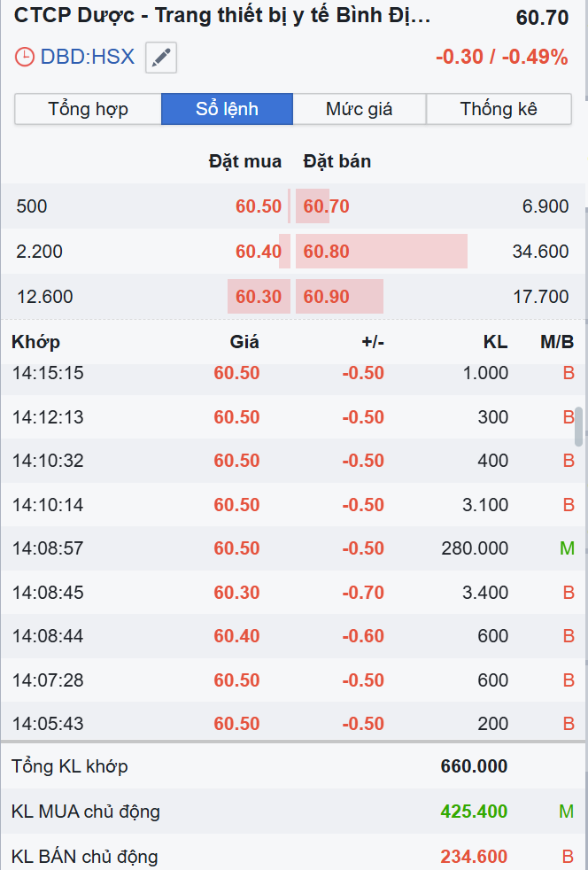Screen dimensions: 588x870
Task: Pick the 60.30 bid price
Action: [x=258, y=297]
